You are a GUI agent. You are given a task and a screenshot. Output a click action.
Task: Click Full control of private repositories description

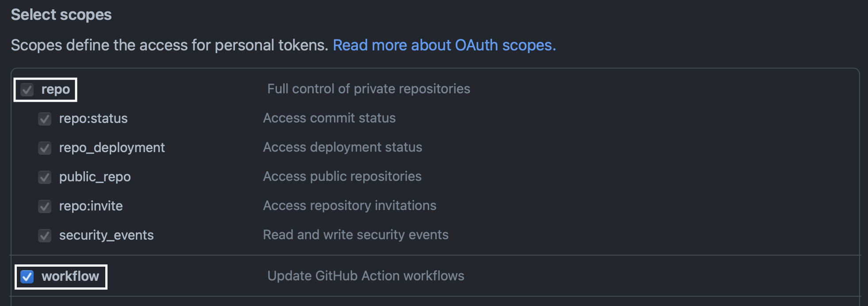(x=369, y=89)
